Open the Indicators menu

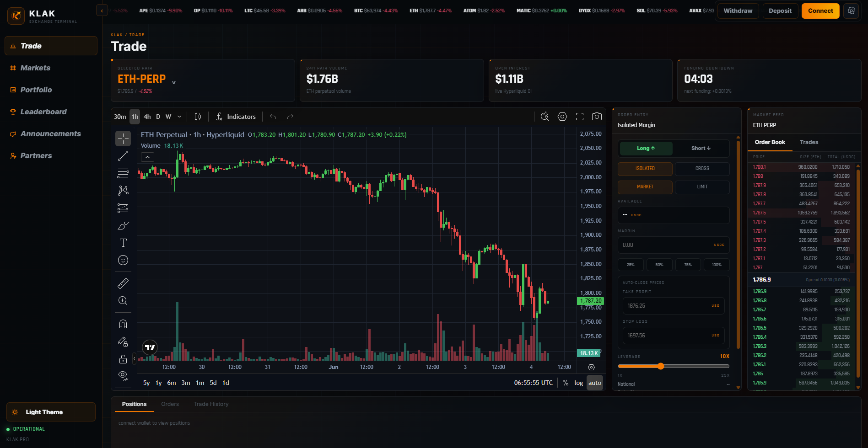pos(236,117)
